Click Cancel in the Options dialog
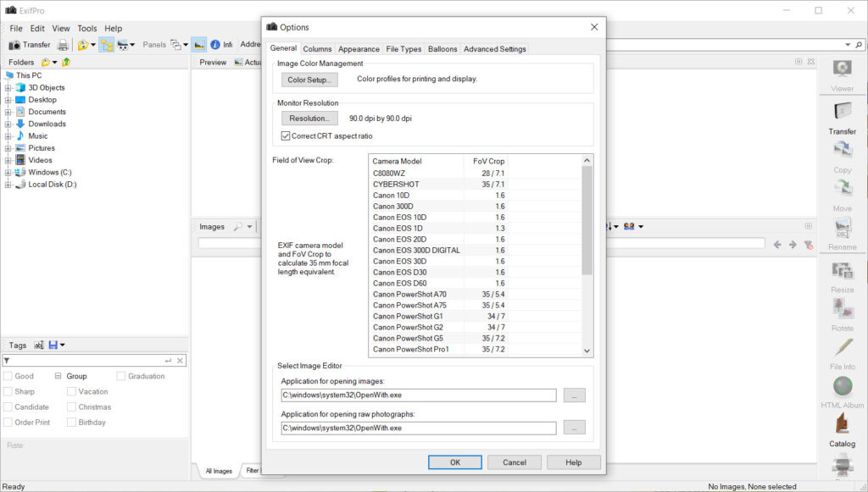Viewport: 868px width, 492px height. click(515, 462)
